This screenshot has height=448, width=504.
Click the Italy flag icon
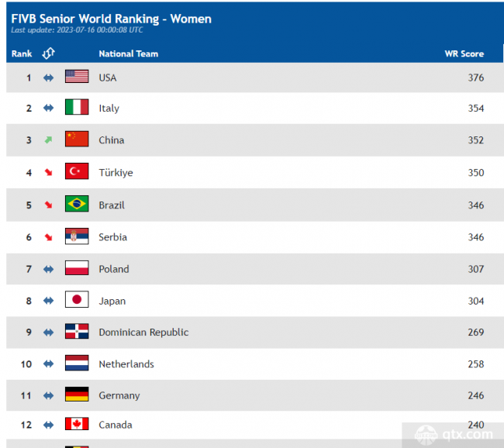coord(77,108)
